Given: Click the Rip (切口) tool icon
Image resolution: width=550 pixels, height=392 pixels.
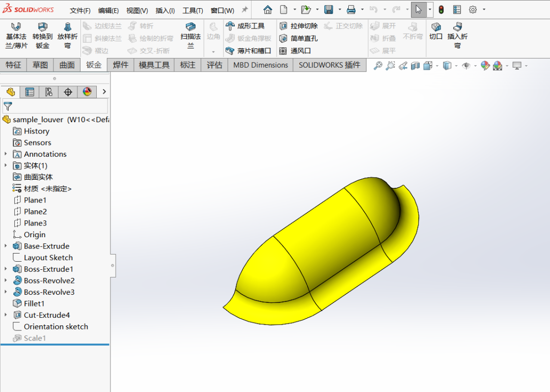Looking at the screenshot, I should (x=436, y=31).
